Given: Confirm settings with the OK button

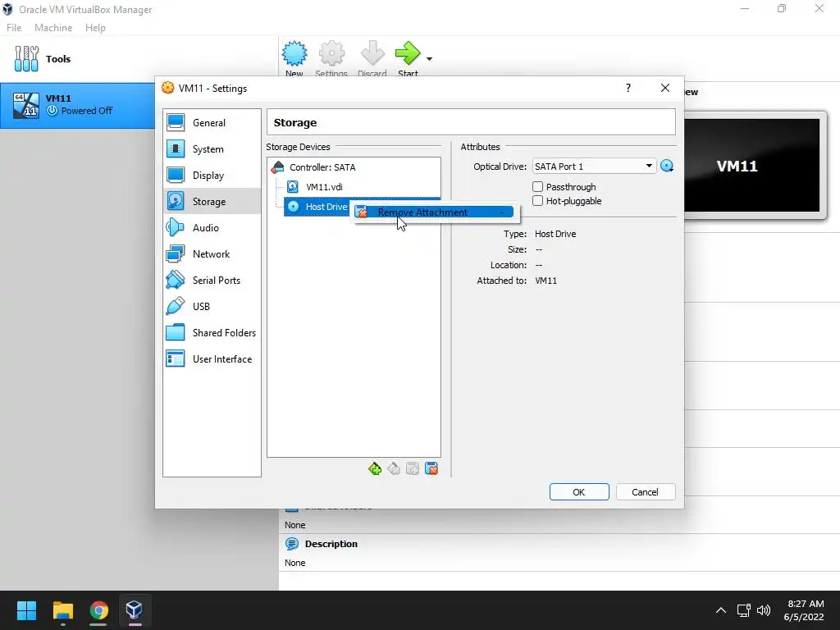Looking at the screenshot, I should pos(579,492).
